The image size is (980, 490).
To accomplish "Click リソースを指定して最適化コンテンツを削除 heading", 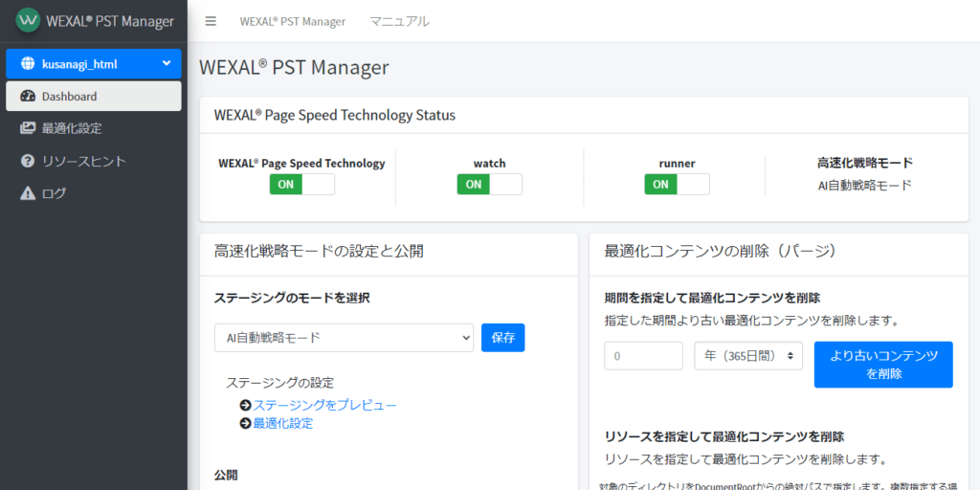I will click(724, 436).
